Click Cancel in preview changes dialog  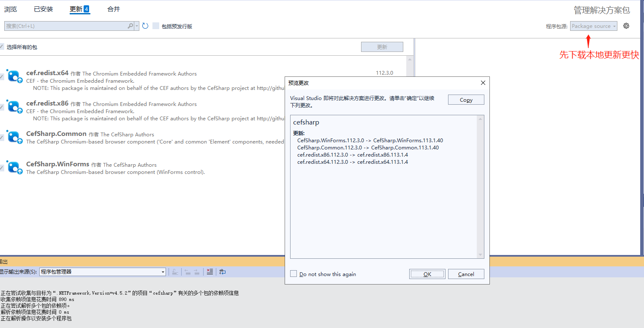(466, 274)
